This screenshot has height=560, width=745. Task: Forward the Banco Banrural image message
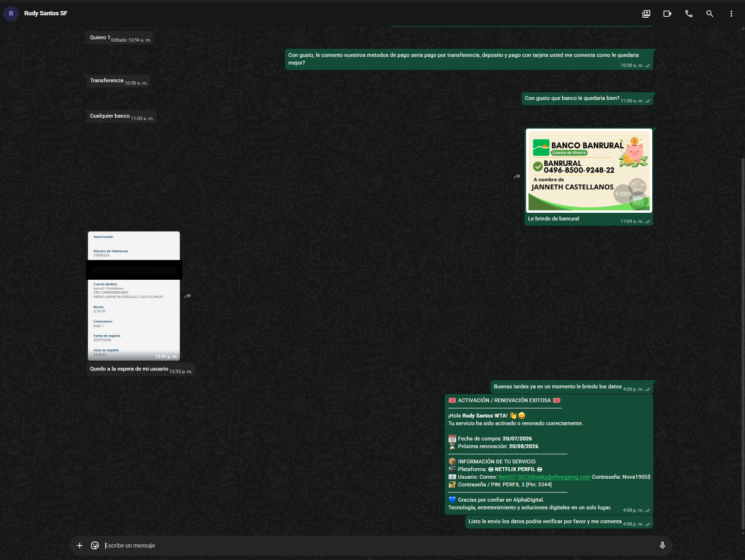point(517,176)
